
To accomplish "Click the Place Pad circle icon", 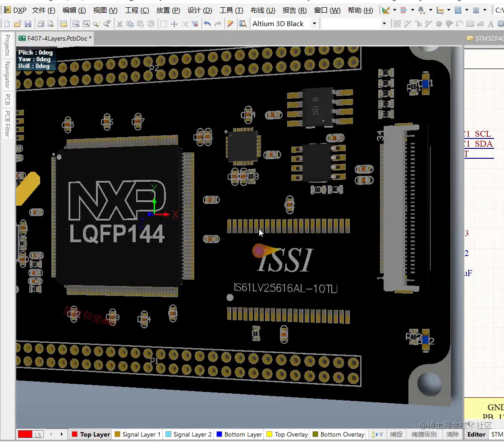I will [x=439, y=24].
